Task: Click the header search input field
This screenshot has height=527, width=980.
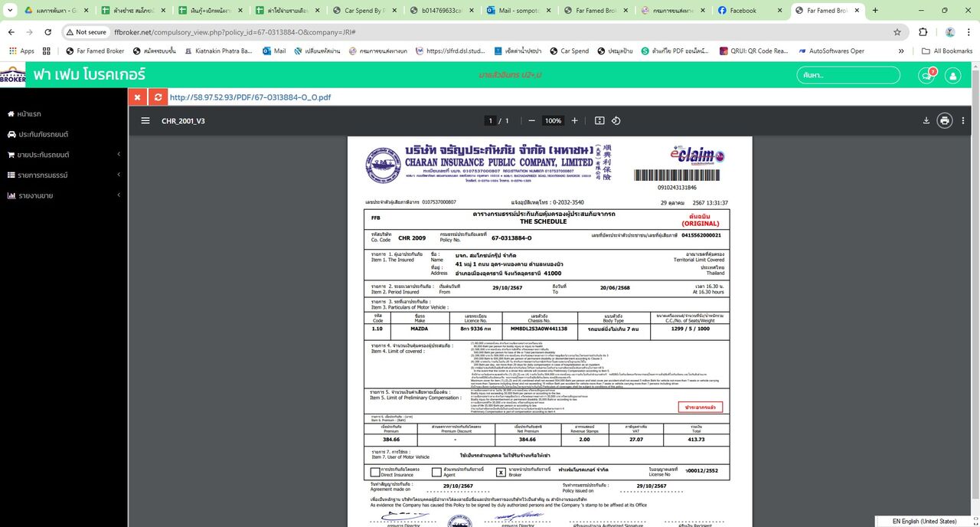Action: 849,75
